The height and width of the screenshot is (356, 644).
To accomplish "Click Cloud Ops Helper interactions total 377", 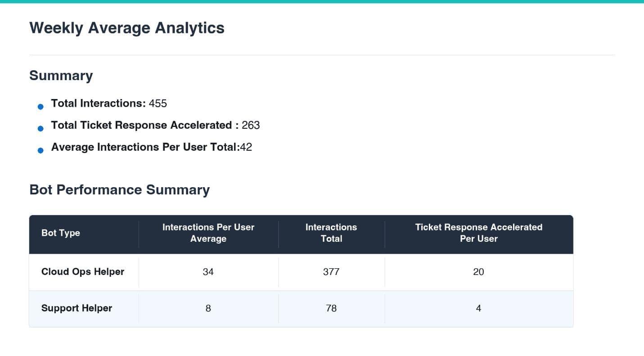I will click(x=331, y=272).
